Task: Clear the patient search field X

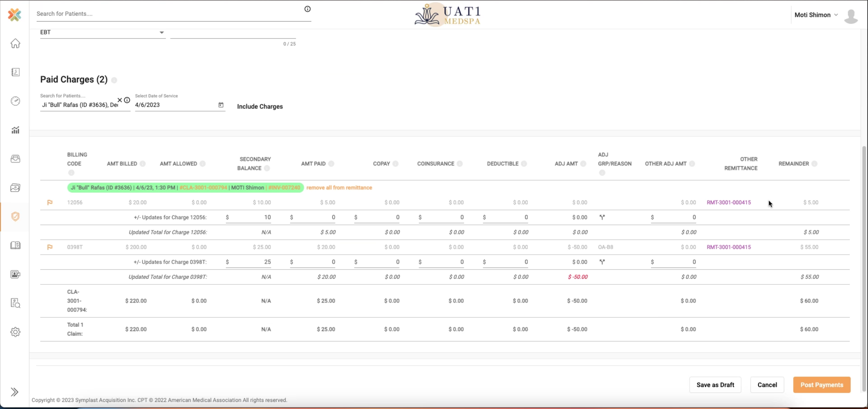Action: [120, 100]
